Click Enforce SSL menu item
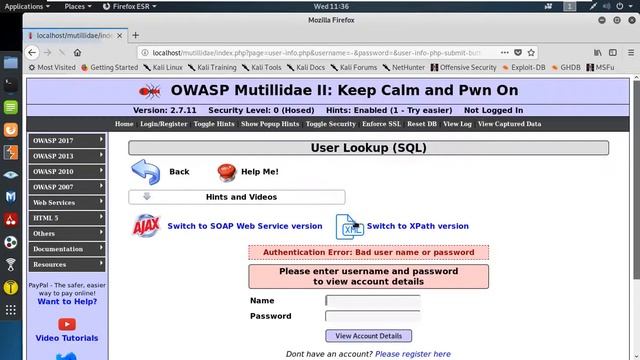Image resolution: width=640 pixels, height=360 pixels. click(381, 124)
